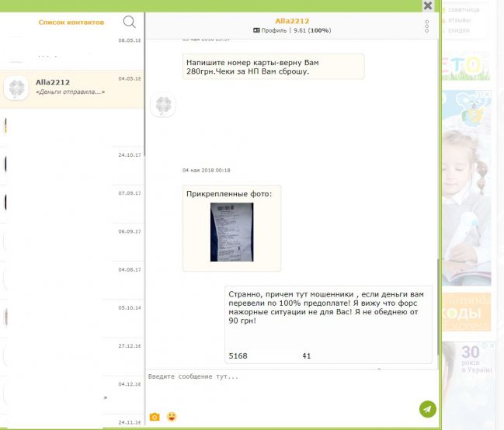Screen dimensions: 504x430
Task: Click Alla2212's avatar in the contact list
Action: (16, 88)
